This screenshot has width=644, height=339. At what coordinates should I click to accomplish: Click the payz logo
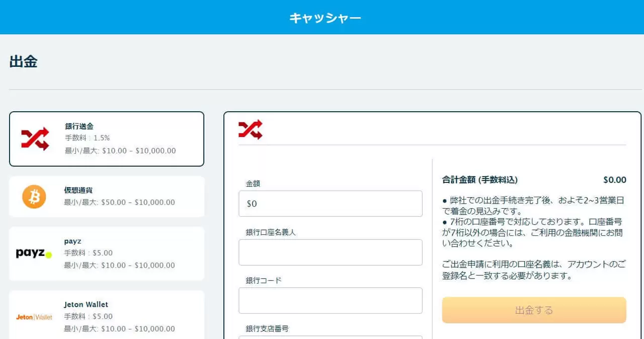tap(34, 253)
